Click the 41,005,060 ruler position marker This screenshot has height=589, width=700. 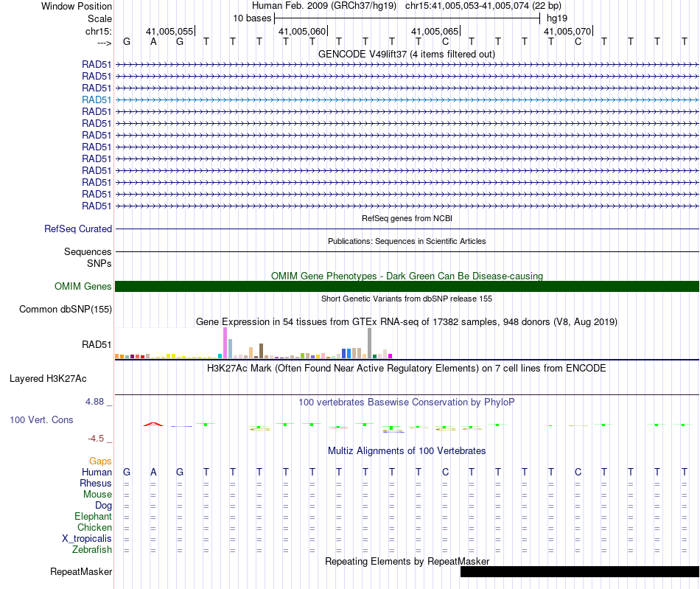303,31
